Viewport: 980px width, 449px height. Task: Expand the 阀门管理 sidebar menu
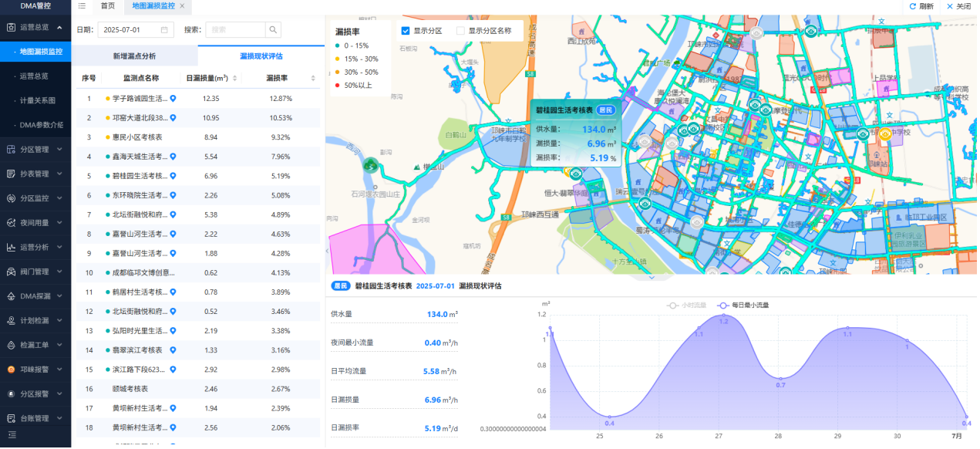click(x=35, y=272)
